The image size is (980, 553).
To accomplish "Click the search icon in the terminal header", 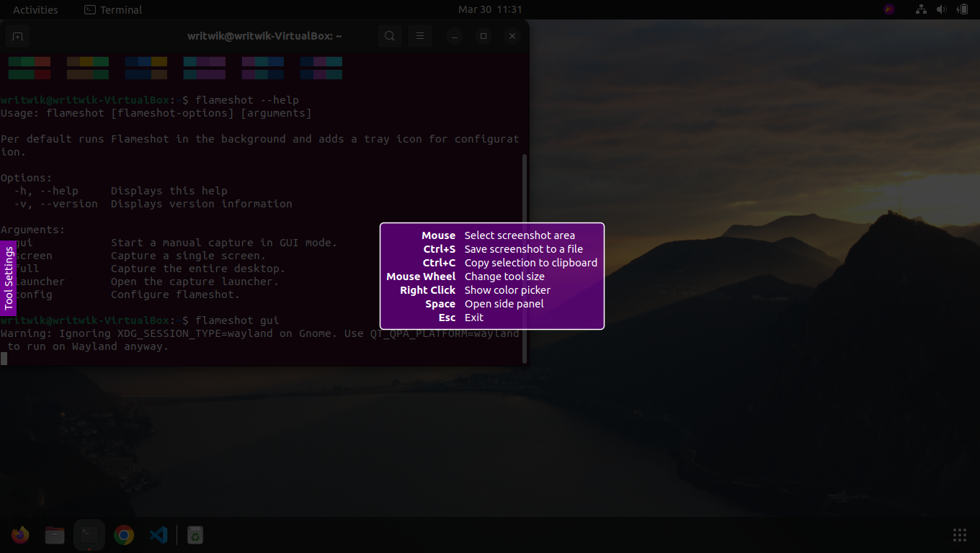I will (389, 36).
